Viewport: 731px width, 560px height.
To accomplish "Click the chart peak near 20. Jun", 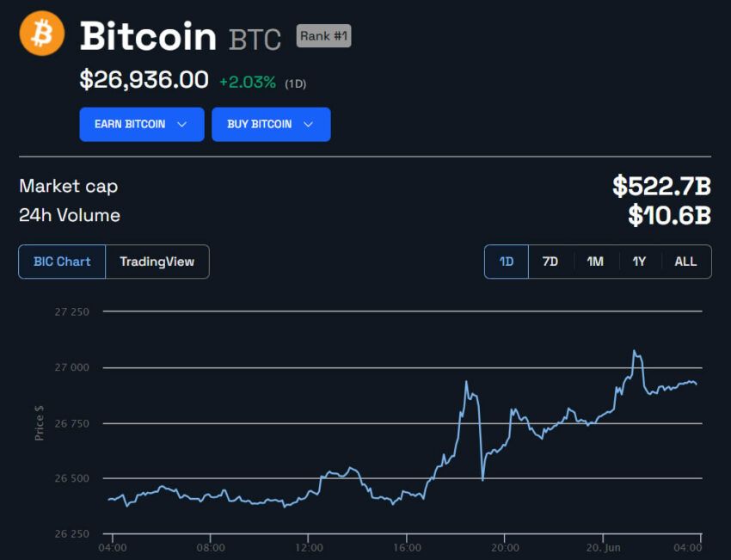I will coord(636,351).
